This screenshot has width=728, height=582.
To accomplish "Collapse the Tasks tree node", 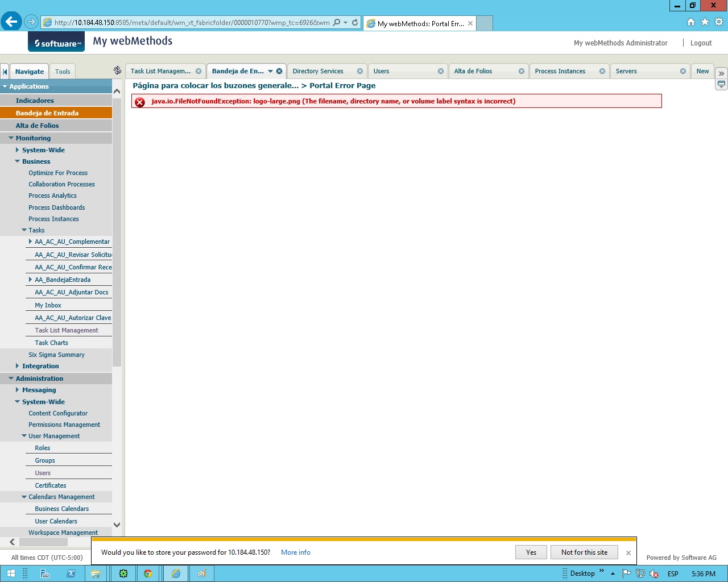I will tap(24, 230).
